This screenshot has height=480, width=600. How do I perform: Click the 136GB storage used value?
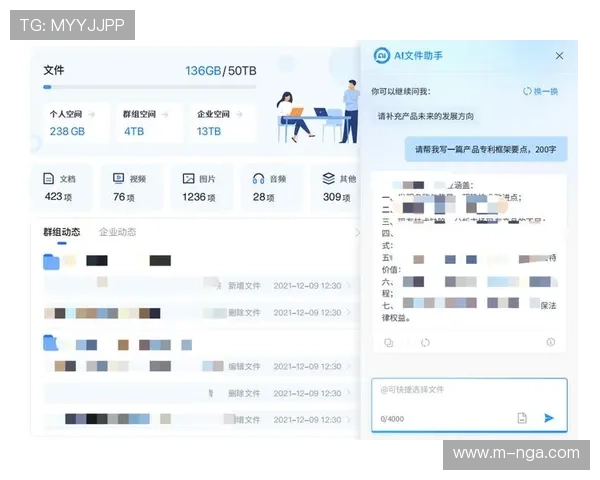[x=203, y=71]
